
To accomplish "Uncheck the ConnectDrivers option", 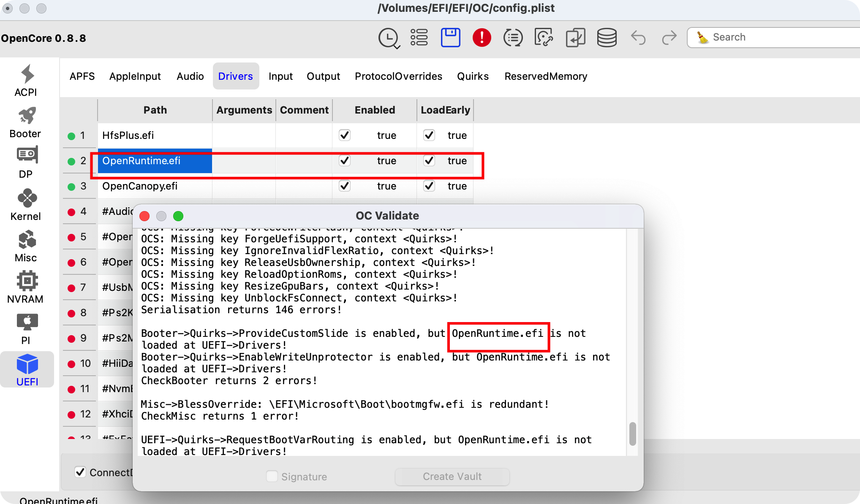I will [x=80, y=472].
